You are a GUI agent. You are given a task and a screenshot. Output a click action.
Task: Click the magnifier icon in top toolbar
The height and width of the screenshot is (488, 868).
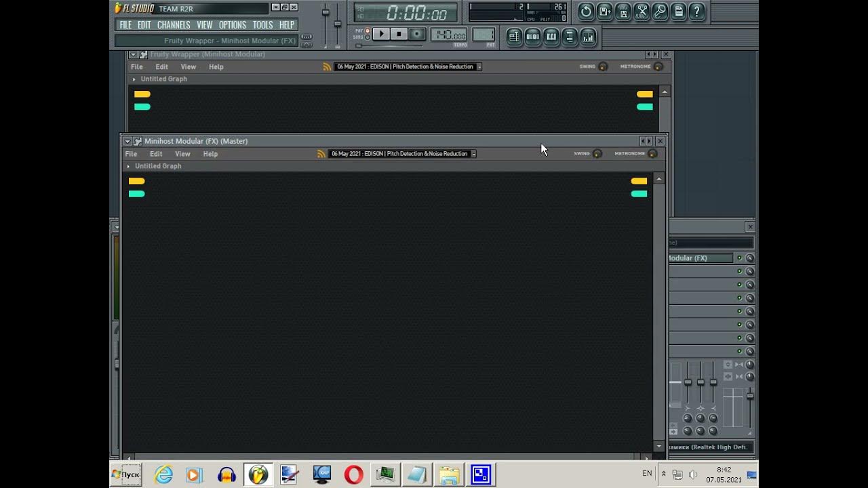(x=660, y=12)
